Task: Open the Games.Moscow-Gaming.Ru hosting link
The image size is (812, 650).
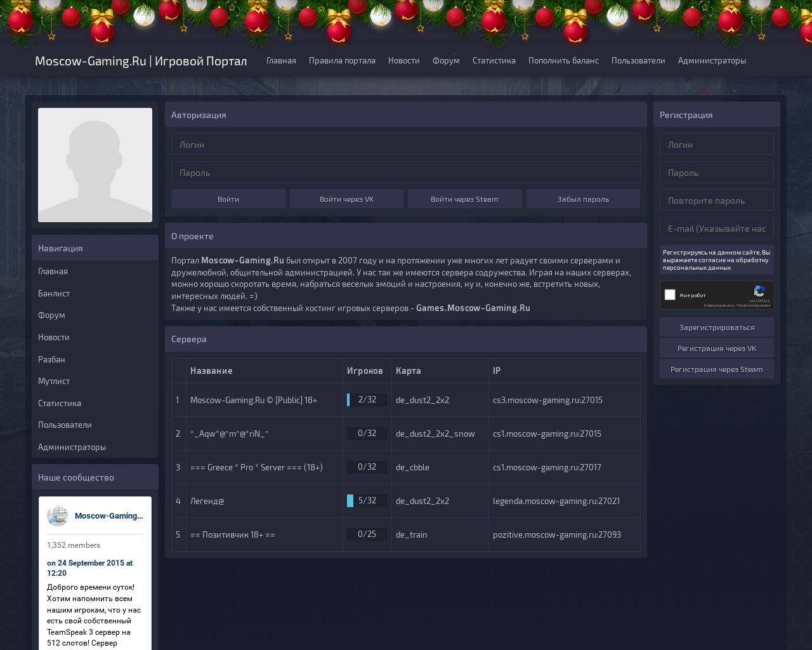Action: (x=473, y=308)
